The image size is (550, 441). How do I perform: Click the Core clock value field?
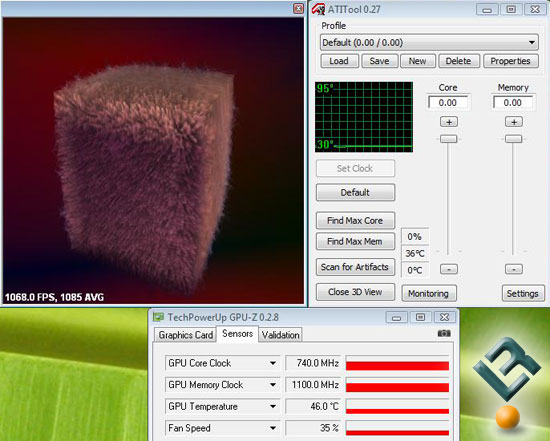[x=448, y=103]
